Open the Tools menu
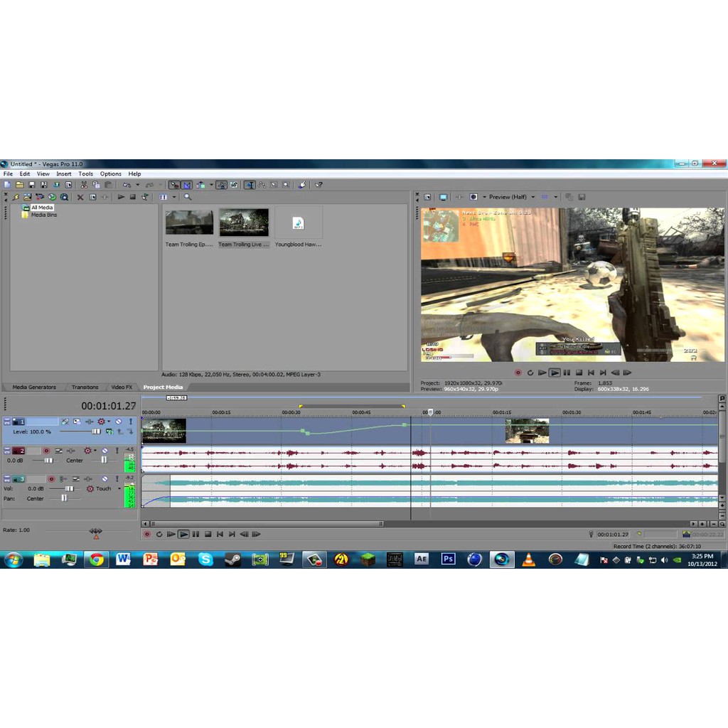Image resolution: width=728 pixels, height=728 pixels. point(85,173)
